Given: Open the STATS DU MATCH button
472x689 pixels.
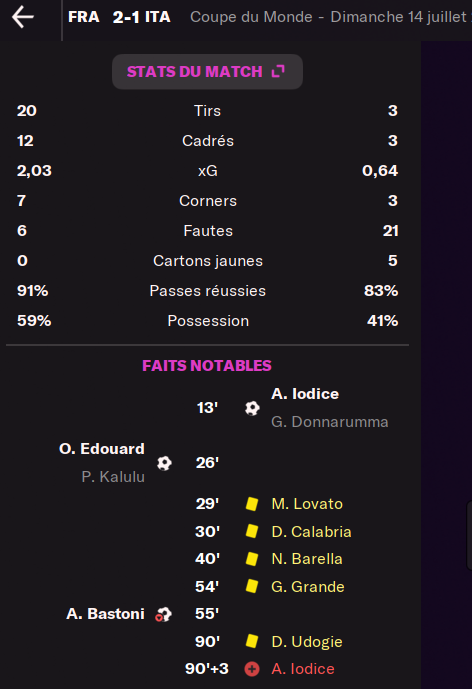Looking at the screenshot, I should pyautogui.click(x=207, y=72).
